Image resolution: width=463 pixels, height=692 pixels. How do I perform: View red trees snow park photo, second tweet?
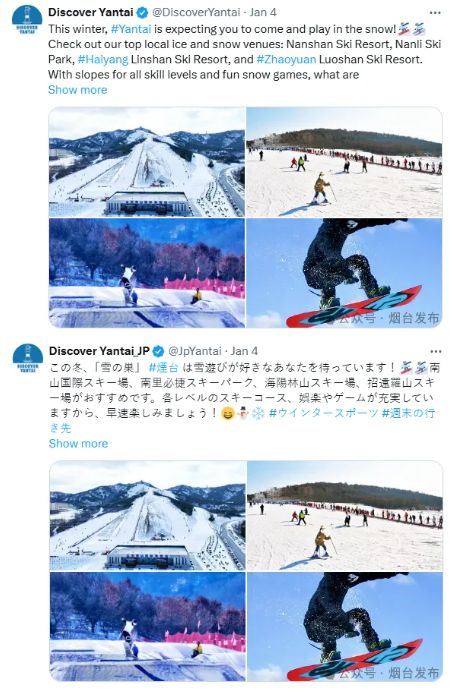point(147,627)
